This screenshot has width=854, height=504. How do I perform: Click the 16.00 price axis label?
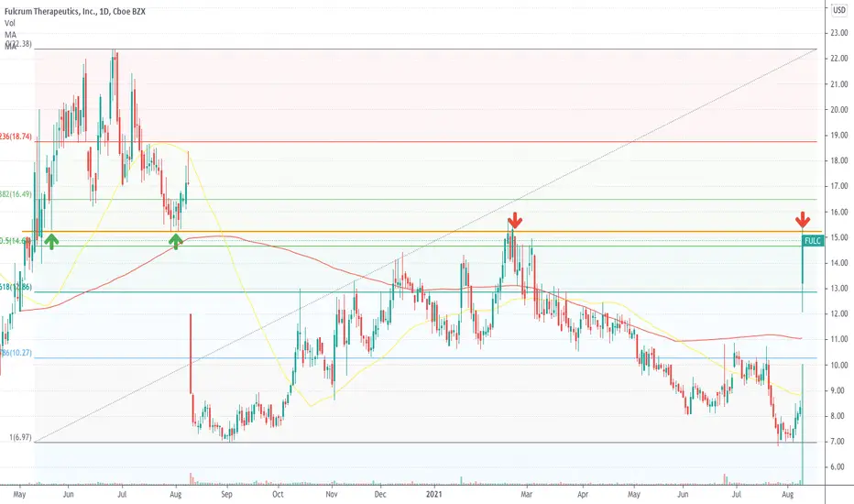[839, 212]
